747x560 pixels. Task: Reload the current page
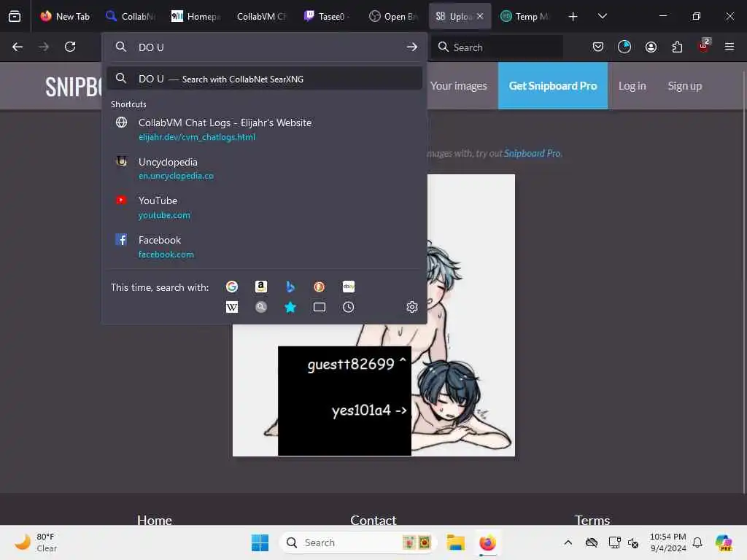pos(70,47)
